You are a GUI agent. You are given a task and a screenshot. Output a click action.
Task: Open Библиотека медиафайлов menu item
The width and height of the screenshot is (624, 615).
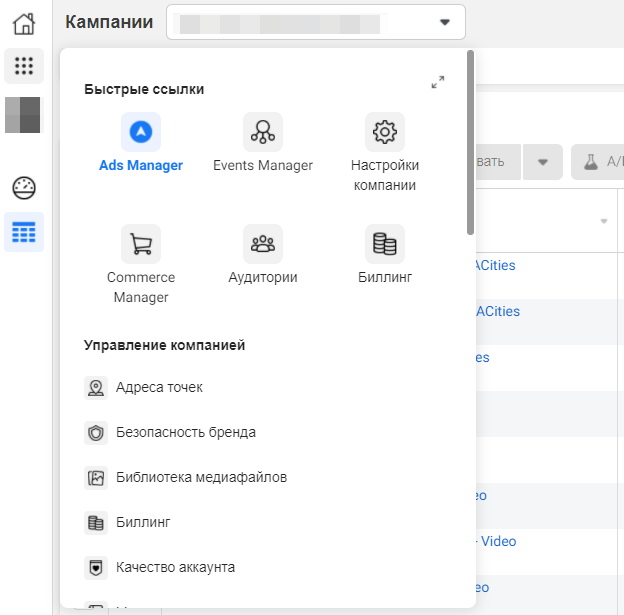(x=201, y=478)
